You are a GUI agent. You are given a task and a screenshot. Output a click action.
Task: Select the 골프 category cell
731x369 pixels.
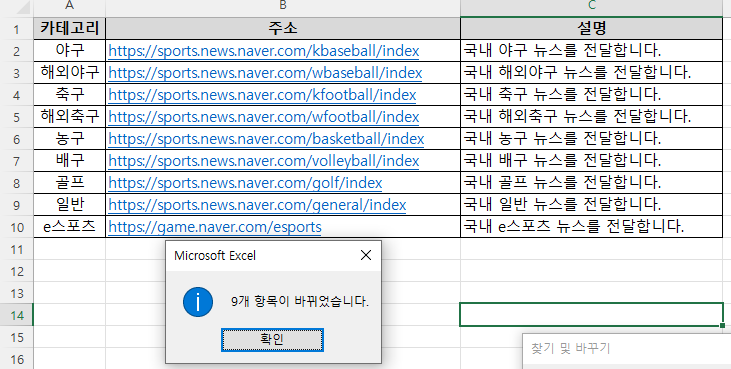click(x=69, y=183)
